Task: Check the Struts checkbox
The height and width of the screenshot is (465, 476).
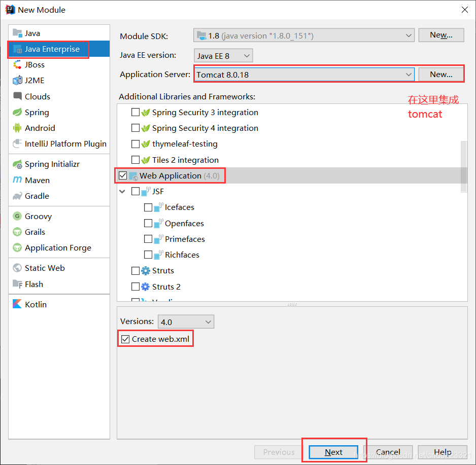Action: point(135,271)
